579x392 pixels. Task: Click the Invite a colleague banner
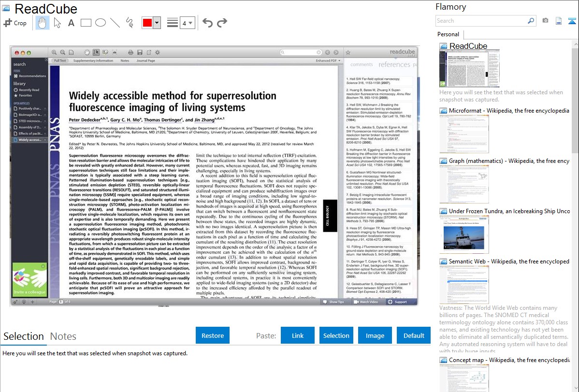[x=29, y=280]
